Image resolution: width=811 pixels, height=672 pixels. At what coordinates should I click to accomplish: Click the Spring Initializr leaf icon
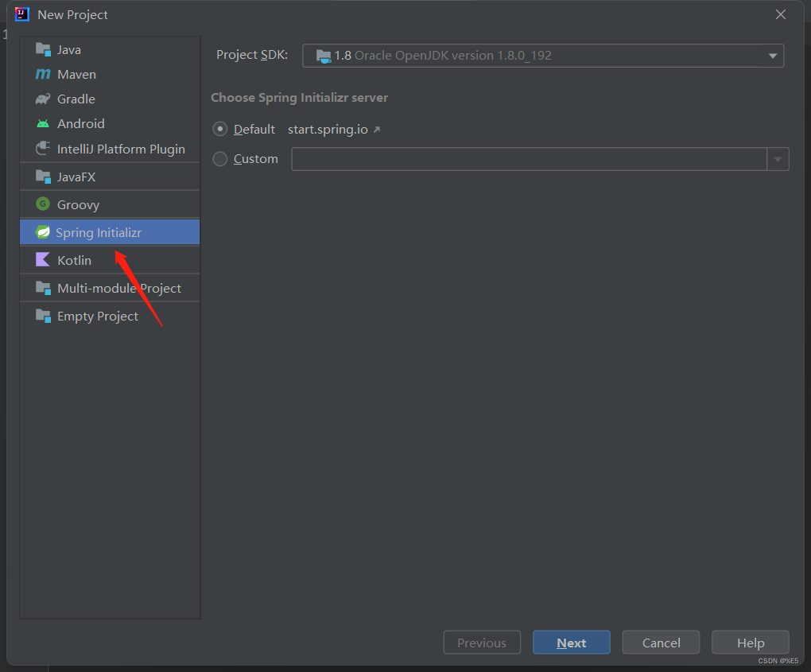click(43, 232)
